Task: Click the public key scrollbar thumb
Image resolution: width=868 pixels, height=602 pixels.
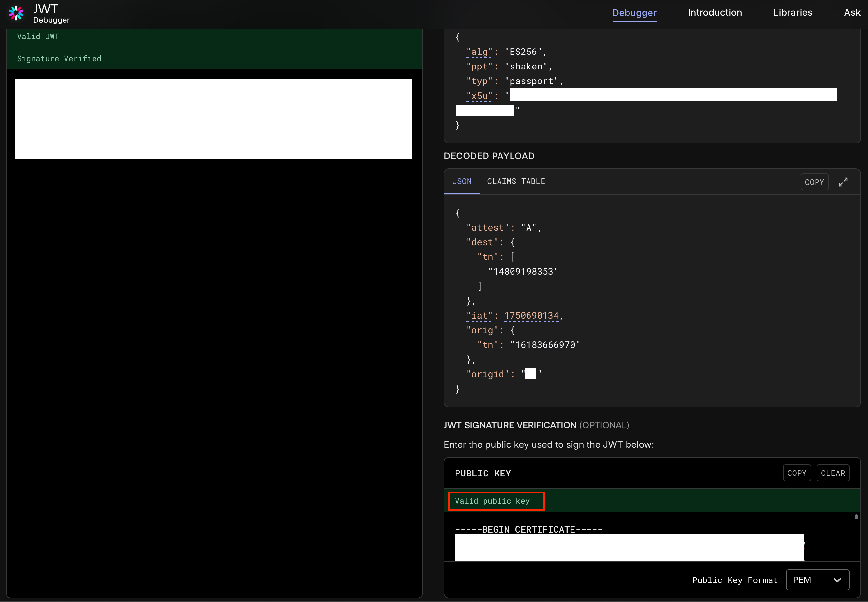Action: coord(856,517)
